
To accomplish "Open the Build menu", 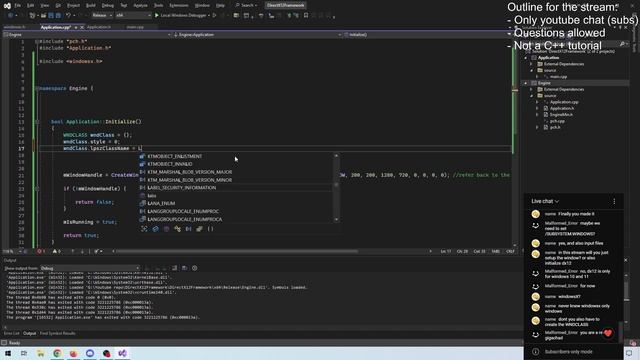I will (91, 5).
